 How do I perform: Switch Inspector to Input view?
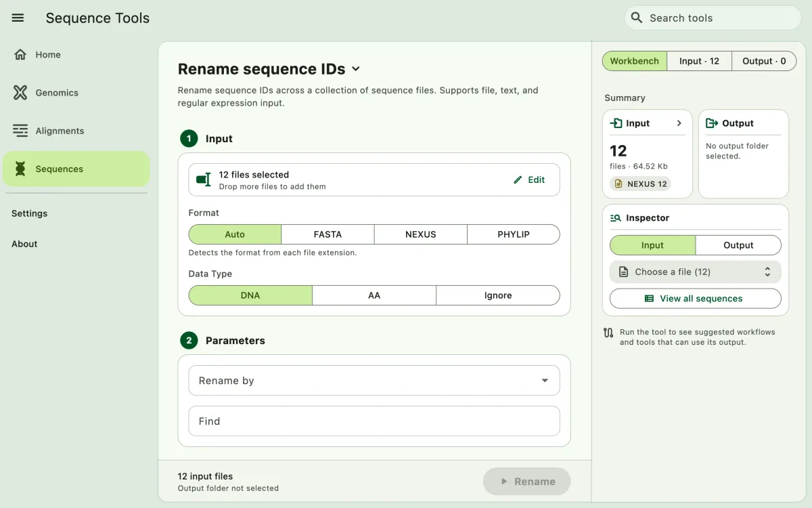tap(652, 245)
